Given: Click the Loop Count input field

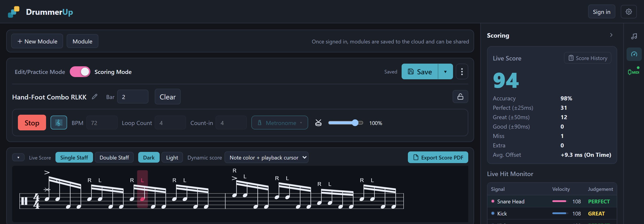Looking at the screenshot, I should (x=170, y=123).
